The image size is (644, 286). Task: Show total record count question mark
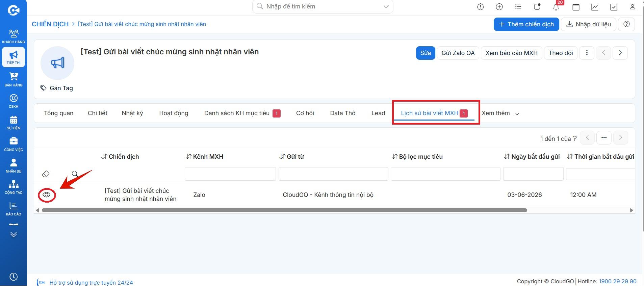click(x=574, y=138)
